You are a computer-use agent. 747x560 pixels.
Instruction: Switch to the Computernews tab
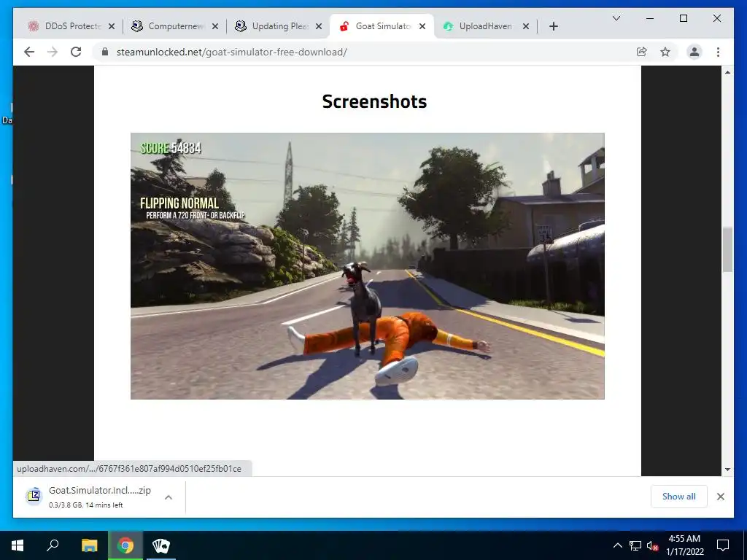click(x=175, y=26)
